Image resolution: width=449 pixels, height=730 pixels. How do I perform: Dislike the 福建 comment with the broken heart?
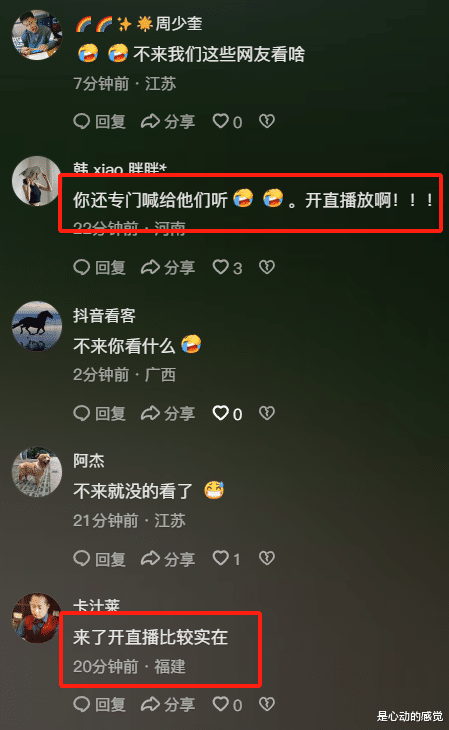(267, 704)
